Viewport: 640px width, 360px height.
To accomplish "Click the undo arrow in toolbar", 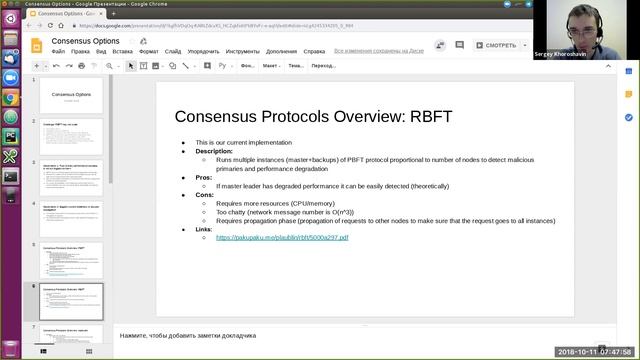I will (x=56, y=66).
